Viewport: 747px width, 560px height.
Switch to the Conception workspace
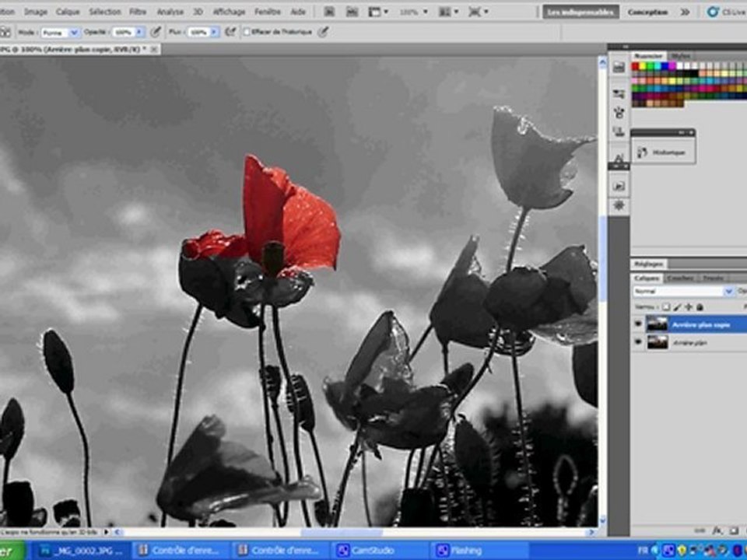coord(647,12)
